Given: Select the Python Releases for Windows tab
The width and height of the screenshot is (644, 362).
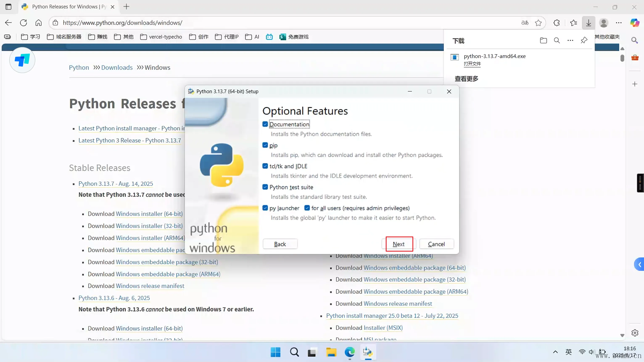Looking at the screenshot, I should coord(65,7).
